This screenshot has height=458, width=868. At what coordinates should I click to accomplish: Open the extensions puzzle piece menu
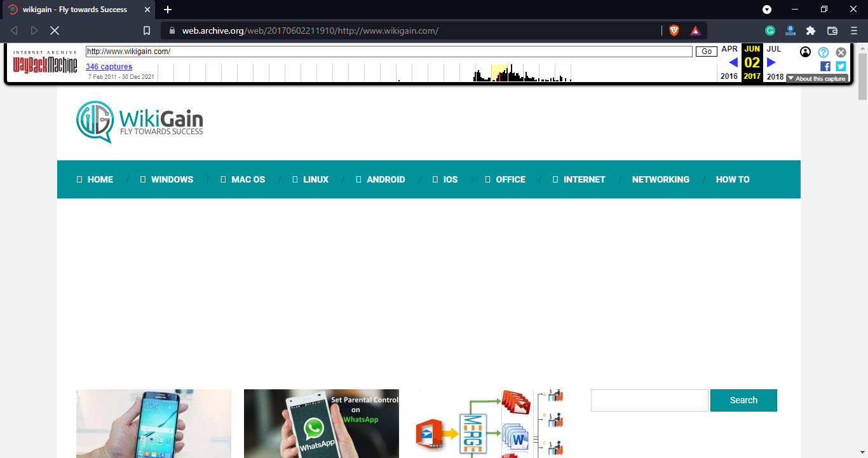(811, 31)
